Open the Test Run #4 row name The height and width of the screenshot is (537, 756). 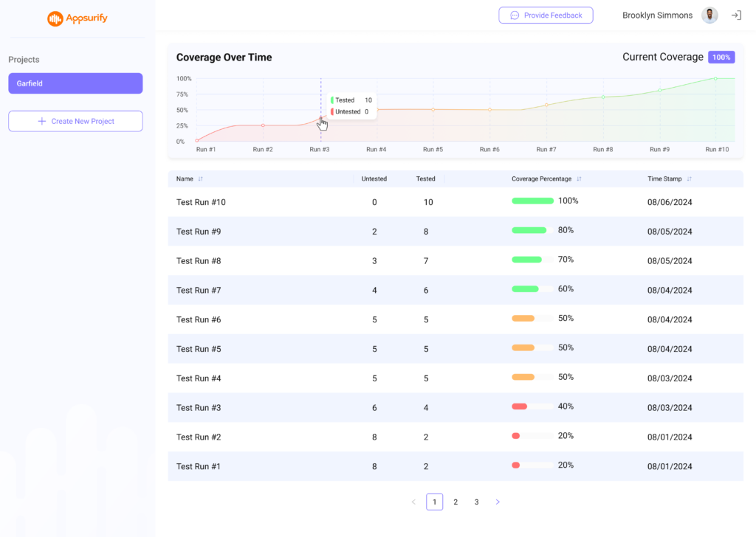click(199, 378)
